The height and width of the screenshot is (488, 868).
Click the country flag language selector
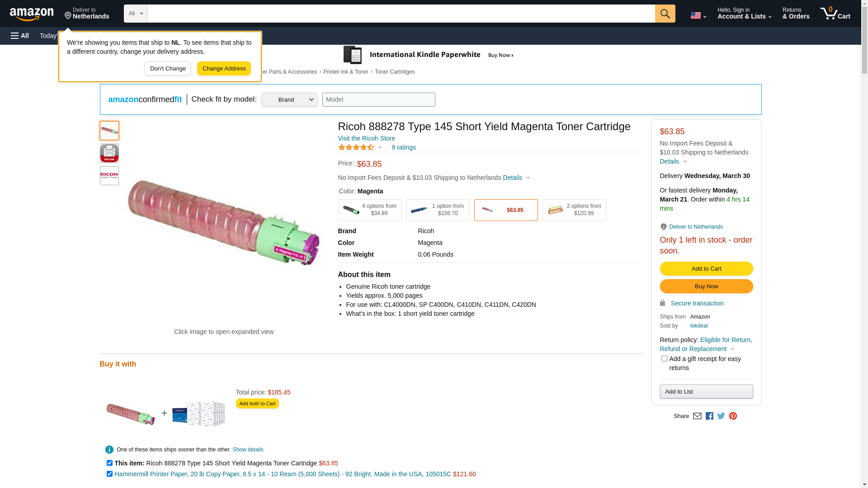coord(698,15)
